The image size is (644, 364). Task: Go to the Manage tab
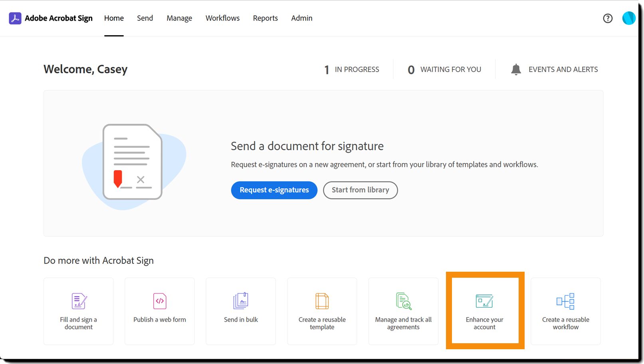coord(179,18)
